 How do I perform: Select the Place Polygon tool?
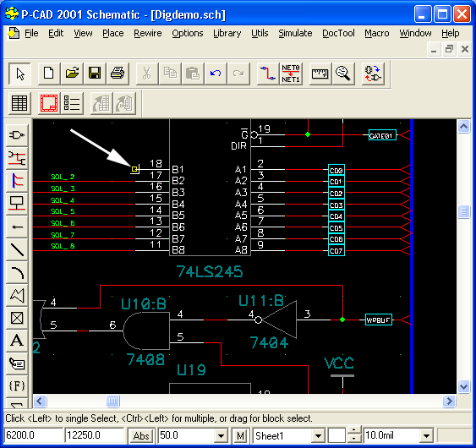click(17, 295)
